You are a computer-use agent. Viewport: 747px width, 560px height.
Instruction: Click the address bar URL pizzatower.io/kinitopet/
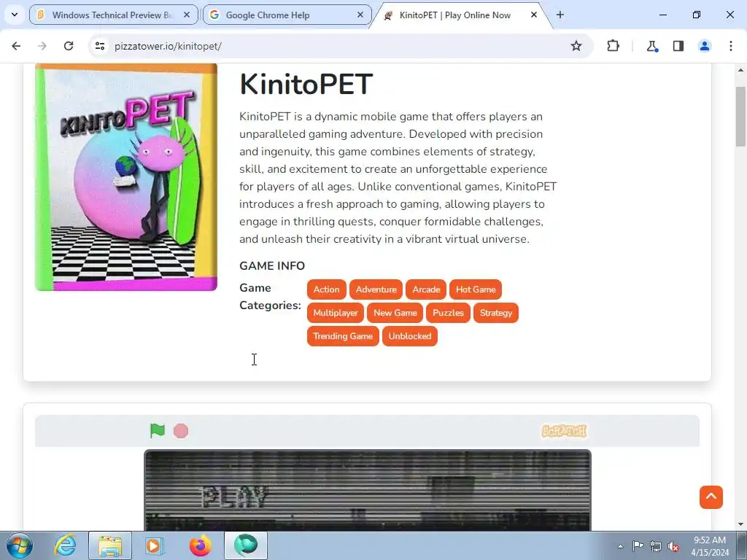(x=169, y=46)
